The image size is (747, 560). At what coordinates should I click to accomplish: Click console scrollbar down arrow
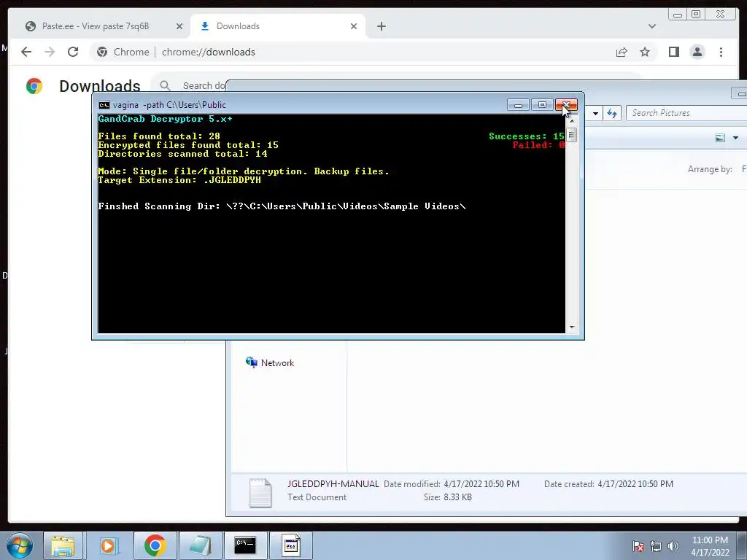pos(572,327)
